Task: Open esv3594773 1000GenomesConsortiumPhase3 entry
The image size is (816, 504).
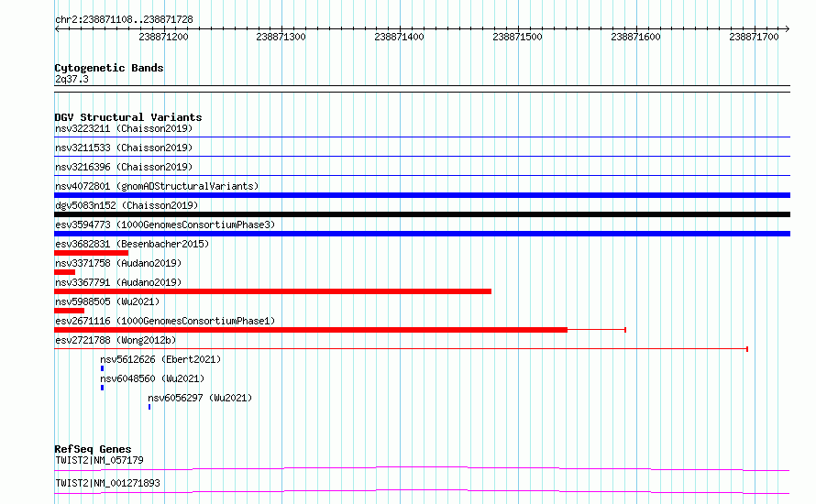Action: pos(165,225)
